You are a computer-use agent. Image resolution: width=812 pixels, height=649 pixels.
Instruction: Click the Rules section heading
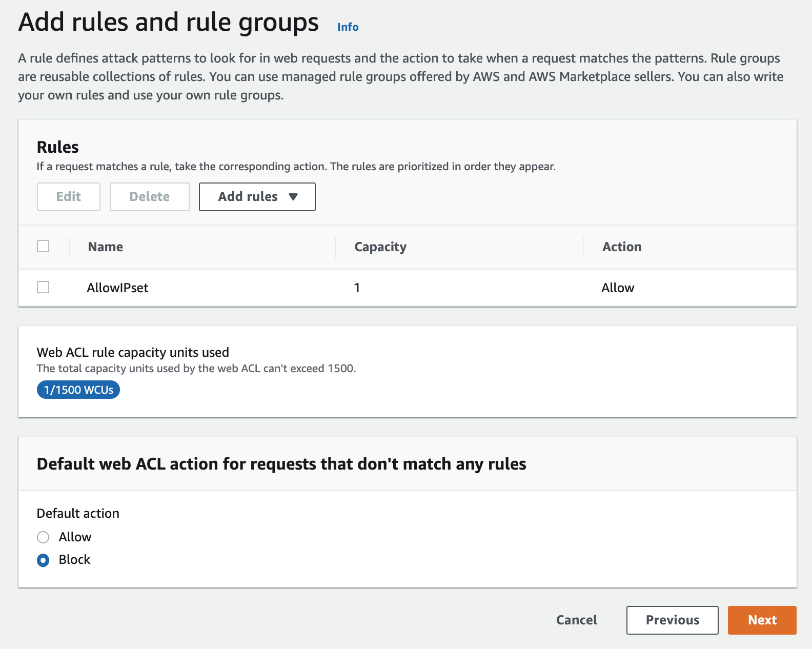point(58,148)
